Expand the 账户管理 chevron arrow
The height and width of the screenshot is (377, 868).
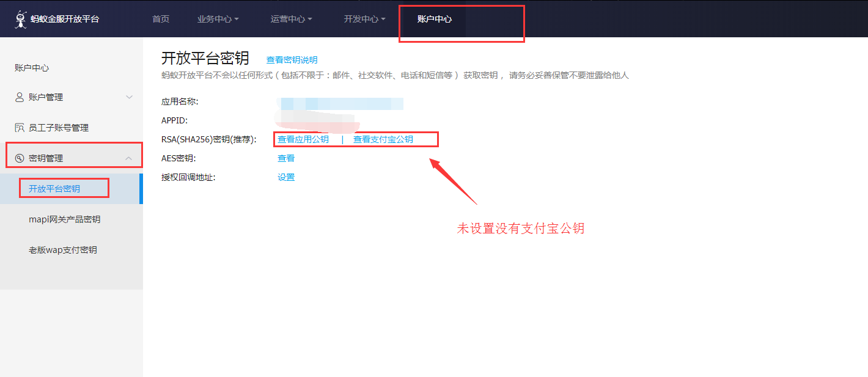(129, 97)
